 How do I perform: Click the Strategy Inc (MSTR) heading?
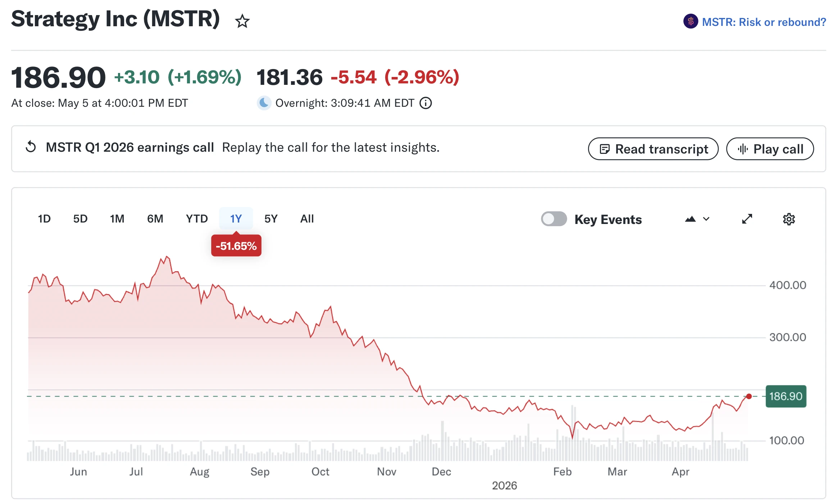[115, 19]
